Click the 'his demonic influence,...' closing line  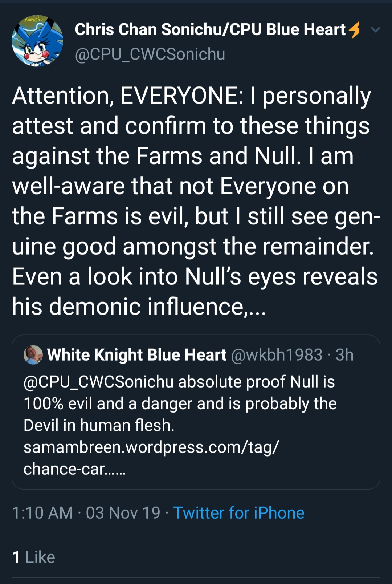[x=139, y=307]
